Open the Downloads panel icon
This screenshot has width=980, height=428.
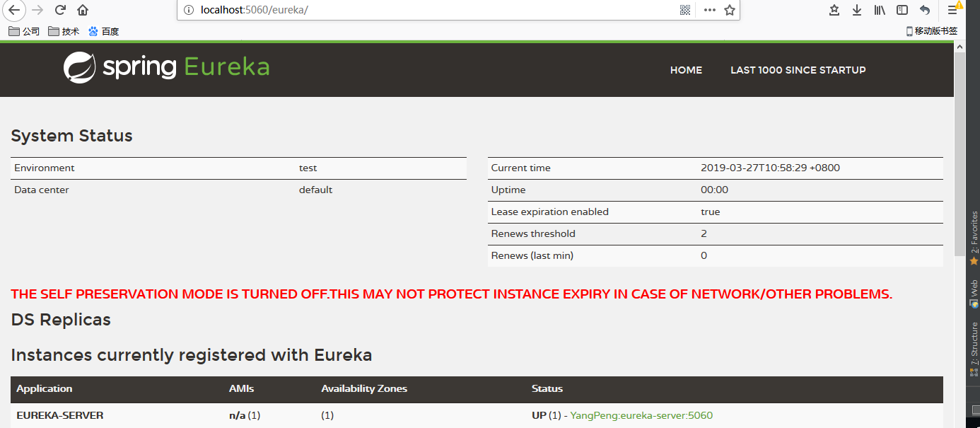point(857,10)
